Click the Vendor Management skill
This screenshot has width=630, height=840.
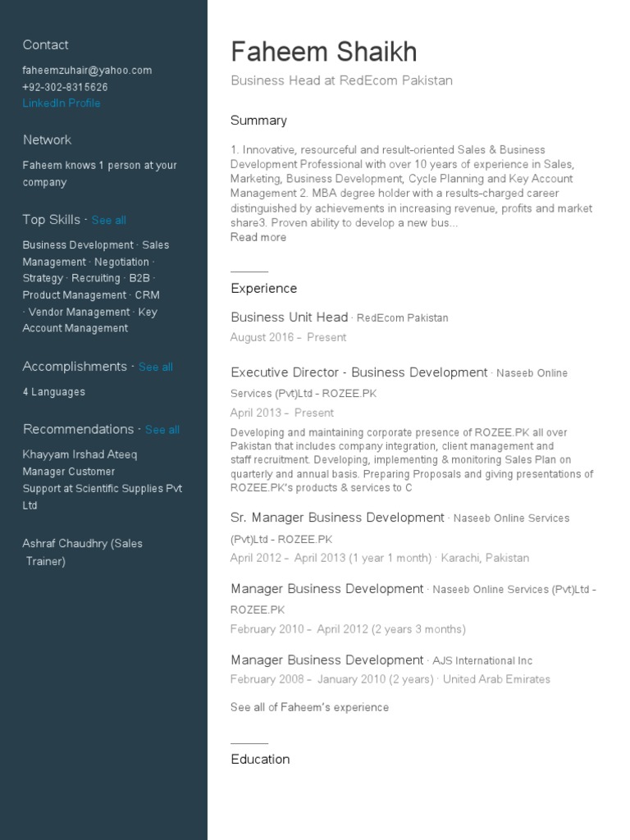[x=80, y=313]
